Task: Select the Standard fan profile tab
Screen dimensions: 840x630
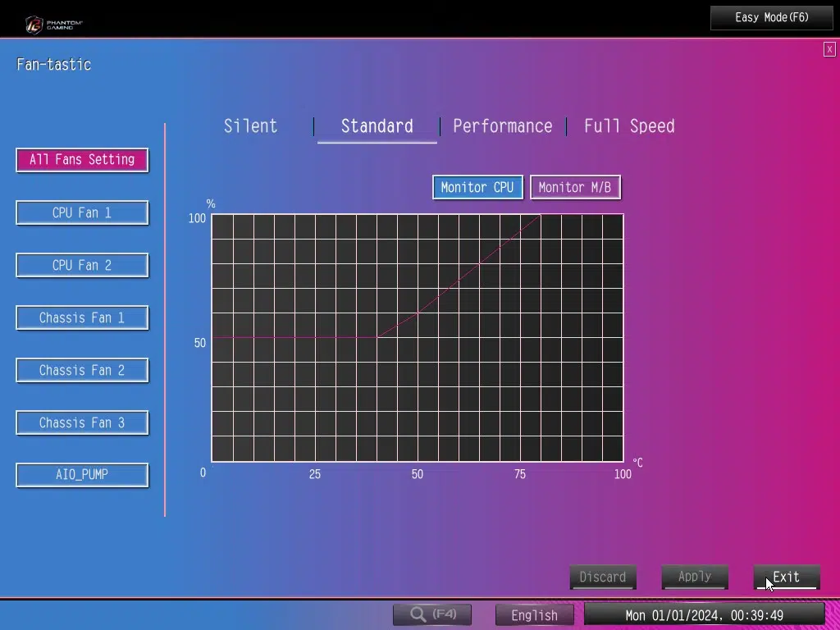Action: tap(377, 126)
